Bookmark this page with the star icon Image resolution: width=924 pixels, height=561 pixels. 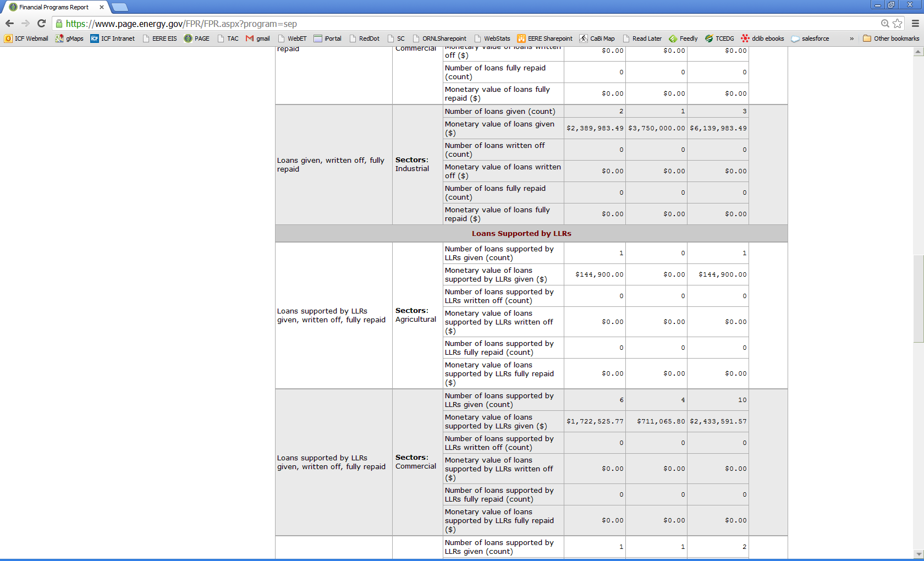898,24
